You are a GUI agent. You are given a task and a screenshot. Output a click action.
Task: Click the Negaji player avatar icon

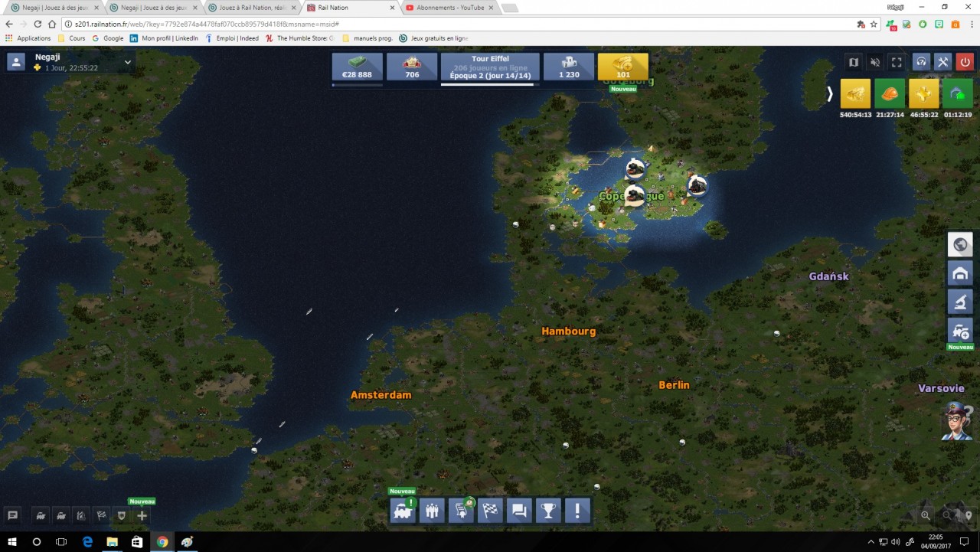(16, 62)
